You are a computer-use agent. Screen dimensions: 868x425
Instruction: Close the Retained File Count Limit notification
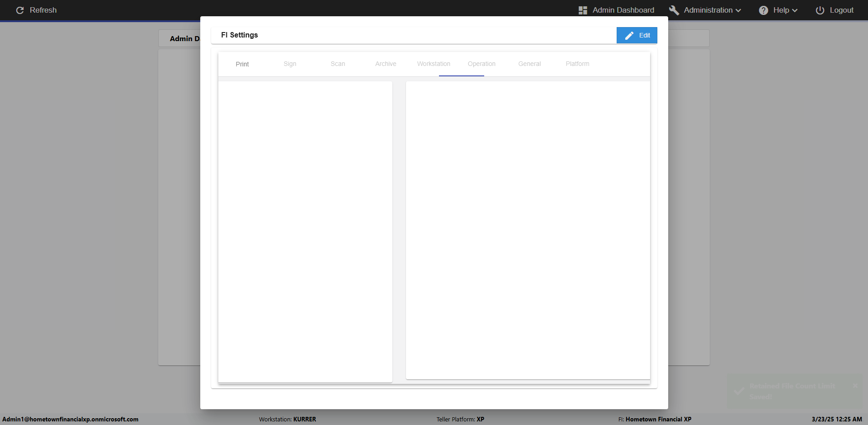pos(855,386)
